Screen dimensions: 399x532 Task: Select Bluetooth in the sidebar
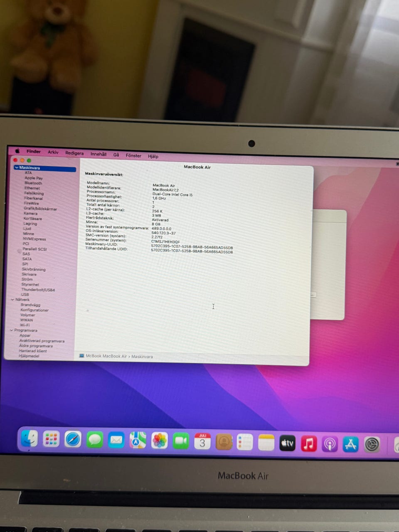[x=33, y=183]
